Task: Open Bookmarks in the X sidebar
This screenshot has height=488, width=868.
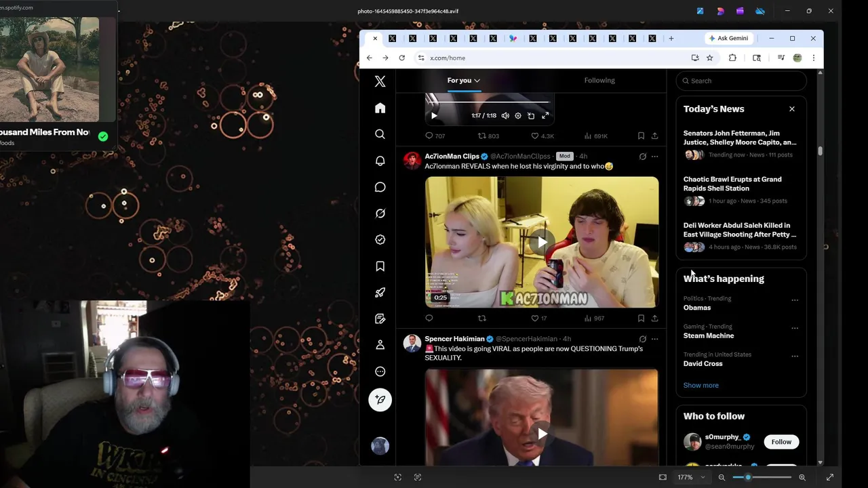Action: 380,266
